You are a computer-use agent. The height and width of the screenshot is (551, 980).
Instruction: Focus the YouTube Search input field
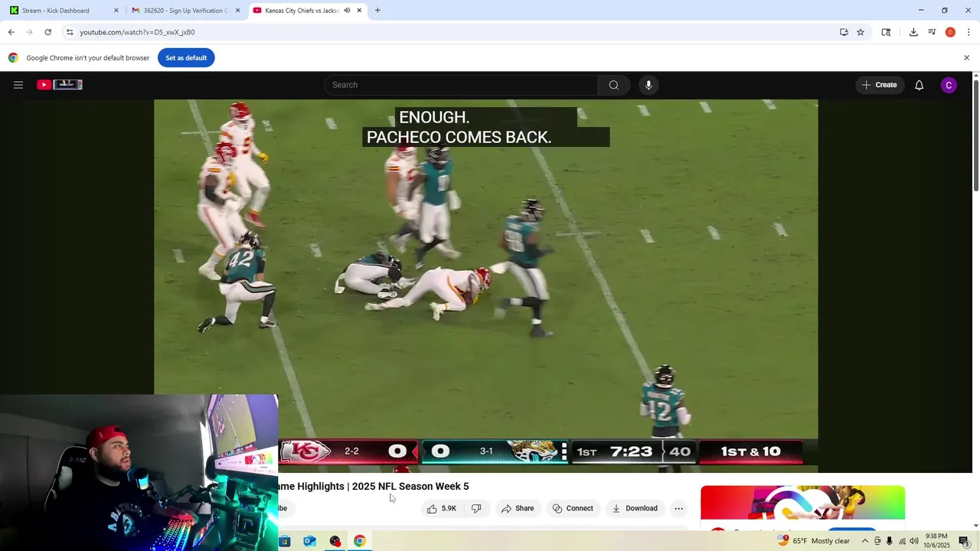tap(462, 85)
